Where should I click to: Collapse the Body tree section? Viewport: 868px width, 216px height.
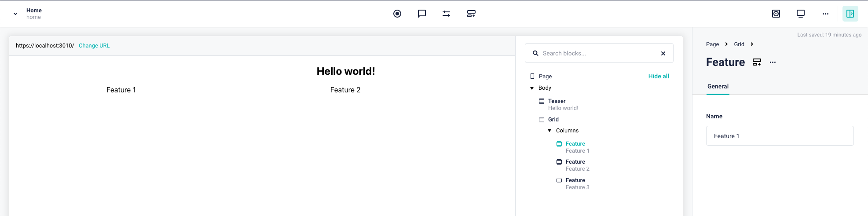(532, 88)
